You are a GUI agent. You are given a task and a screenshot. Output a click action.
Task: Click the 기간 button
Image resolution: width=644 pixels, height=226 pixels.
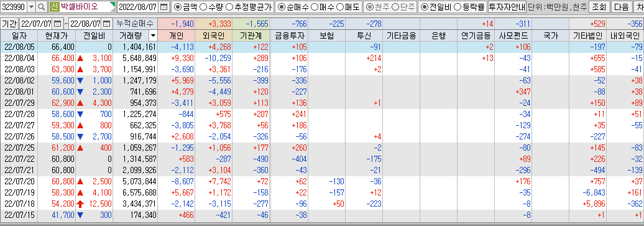pyautogui.click(x=9, y=24)
